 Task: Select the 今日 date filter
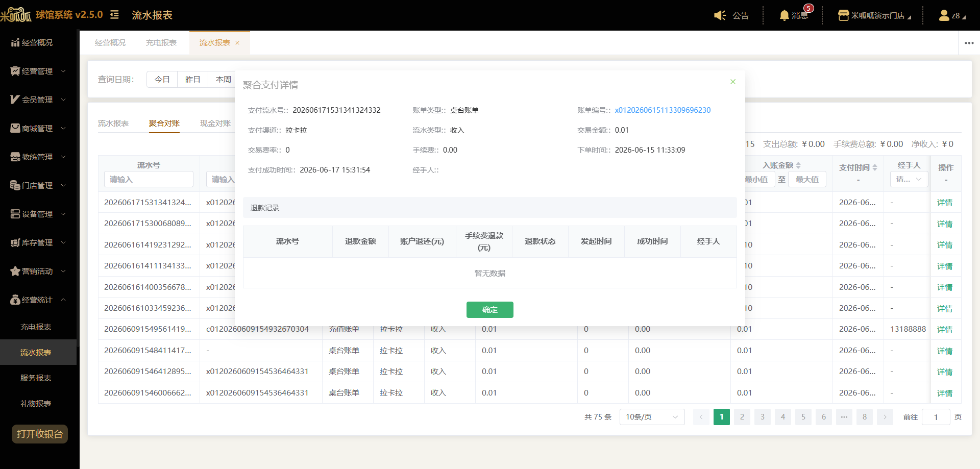(x=162, y=79)
